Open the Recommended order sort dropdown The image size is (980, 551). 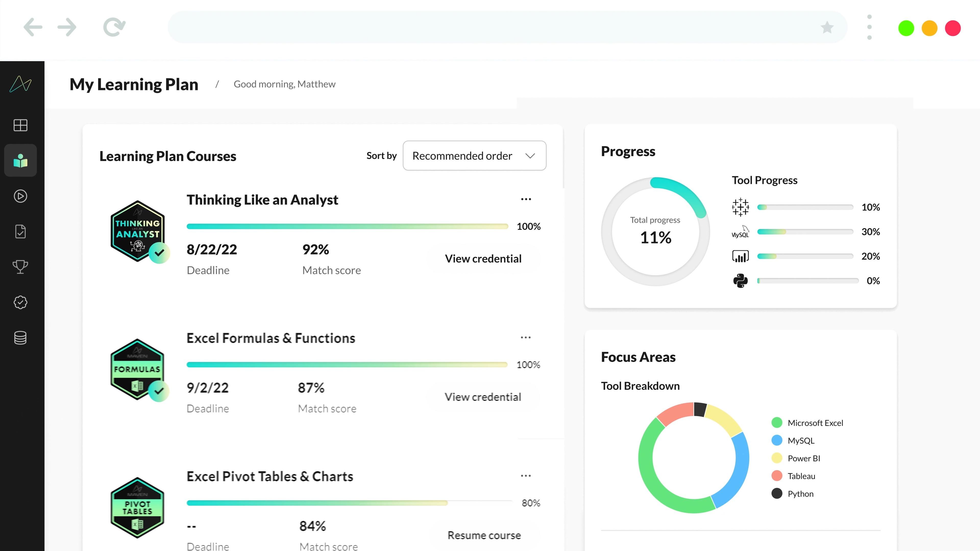pyautogui.click(x=474, y=156)
